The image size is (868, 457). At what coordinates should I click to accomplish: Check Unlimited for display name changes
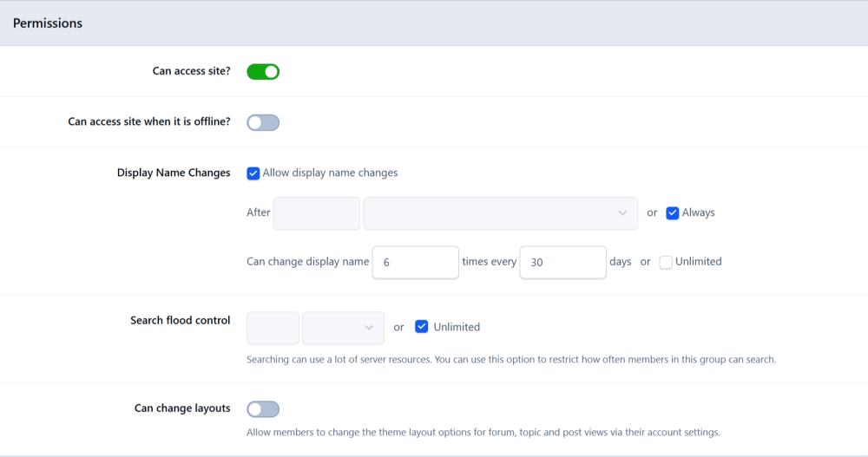point(666,262)
